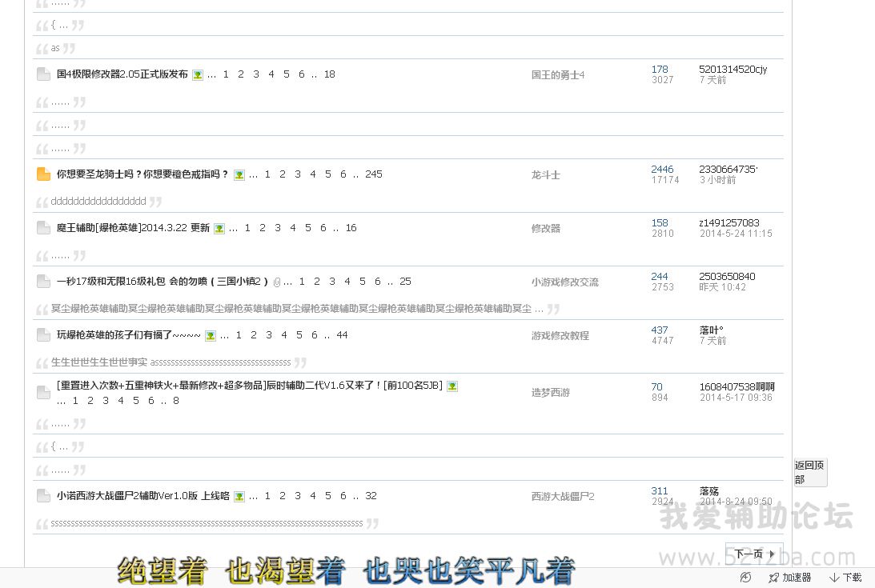Open page 5 of 三国小镇2 thread
875x588 pixels.
[x=362, y=281]
